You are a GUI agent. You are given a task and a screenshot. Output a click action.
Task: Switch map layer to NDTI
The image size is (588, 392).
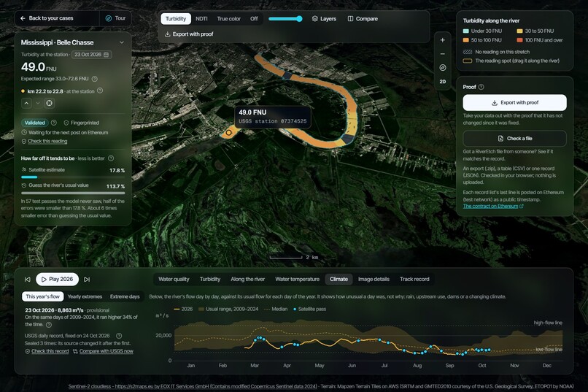point(201,19)
